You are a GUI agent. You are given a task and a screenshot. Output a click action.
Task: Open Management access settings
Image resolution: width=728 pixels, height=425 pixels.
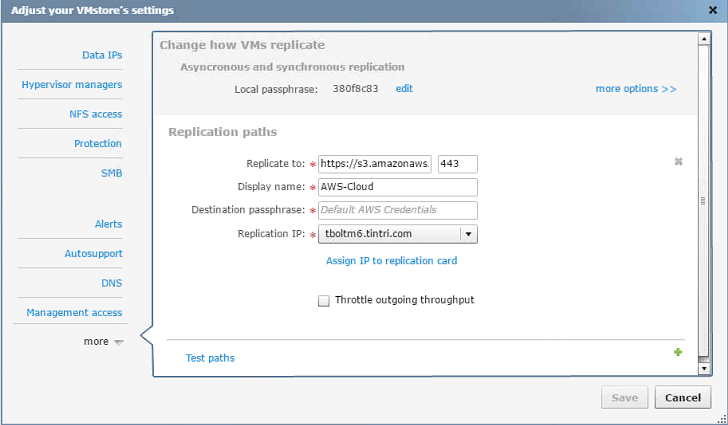[x=74, y=313]
